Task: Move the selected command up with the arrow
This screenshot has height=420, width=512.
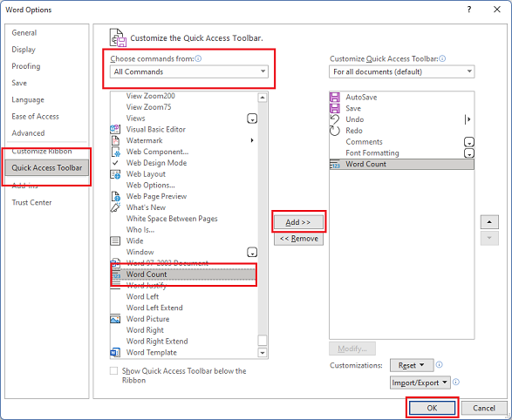Action: click(489, 222)
